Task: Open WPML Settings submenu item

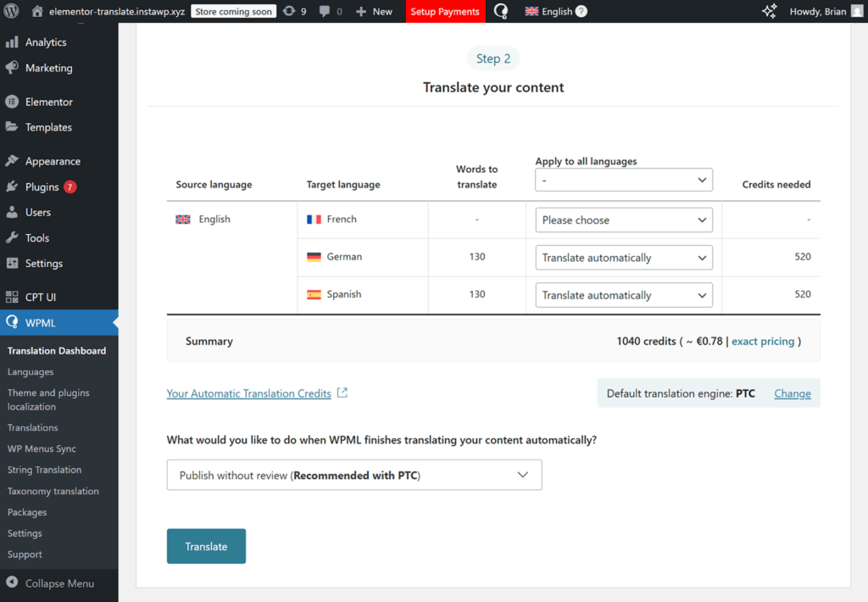Action: point(25,533)
